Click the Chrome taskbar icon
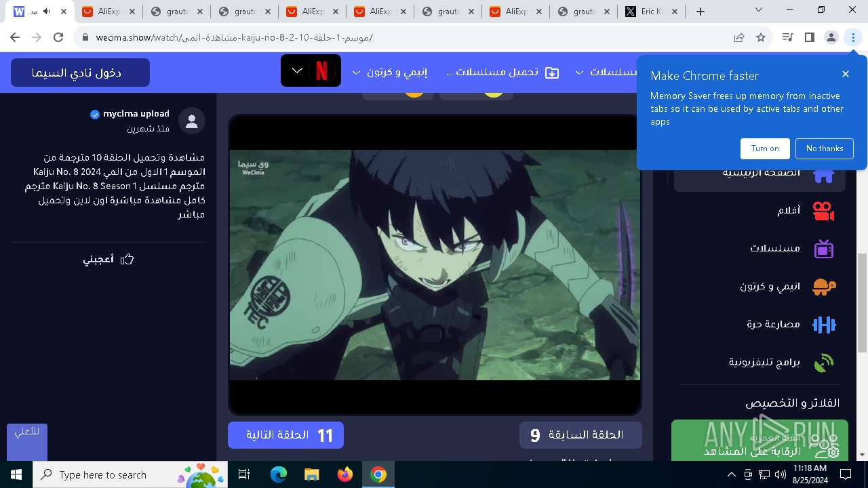 378,474
